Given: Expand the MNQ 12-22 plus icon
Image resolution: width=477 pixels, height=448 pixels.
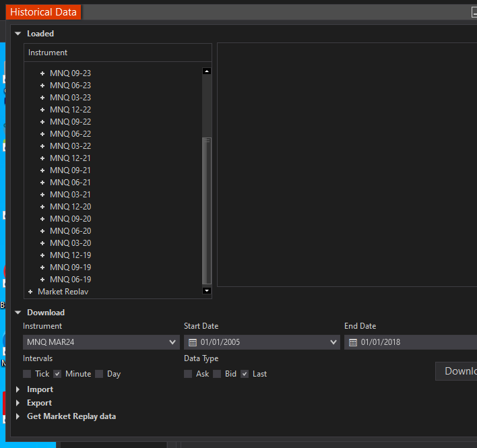Looking at the screenshot, I should coord(42,110).
